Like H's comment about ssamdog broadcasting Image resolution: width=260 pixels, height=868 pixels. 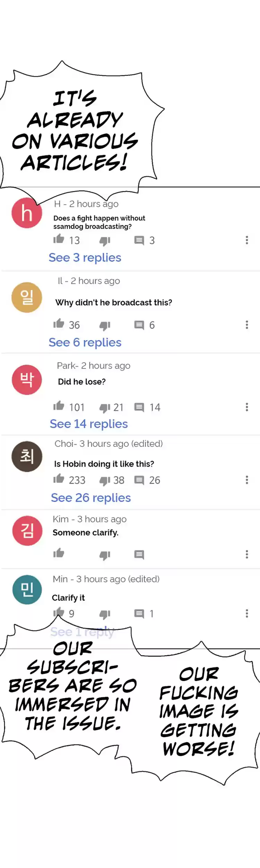pos(59,239)
